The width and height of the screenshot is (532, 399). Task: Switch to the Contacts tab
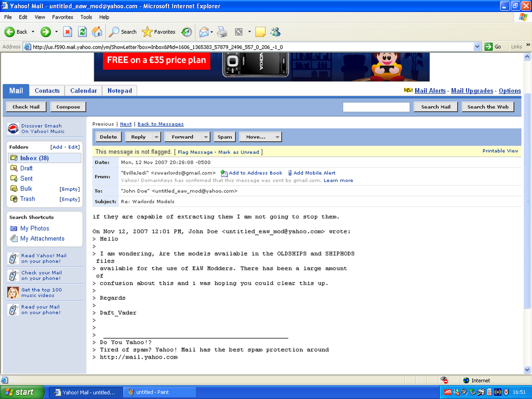point(47,90)
